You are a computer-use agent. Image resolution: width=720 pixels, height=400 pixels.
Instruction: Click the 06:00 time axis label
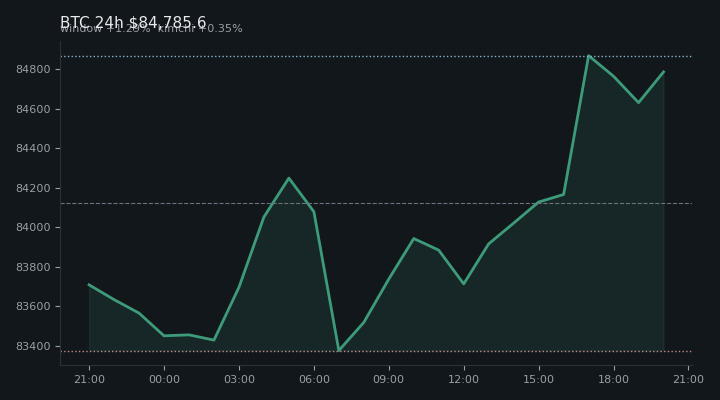coord(314,379)
